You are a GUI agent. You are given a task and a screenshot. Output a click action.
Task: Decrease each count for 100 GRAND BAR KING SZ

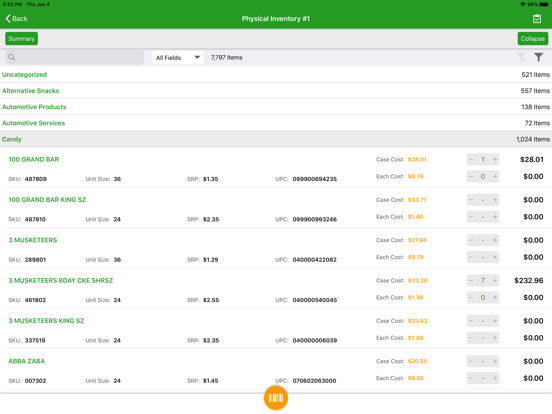pos(471,217)
